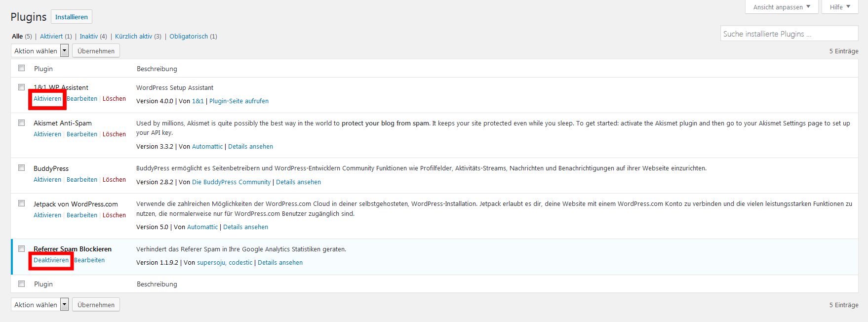Open Automattic author link for Jetpack

(x=202, y=227)
